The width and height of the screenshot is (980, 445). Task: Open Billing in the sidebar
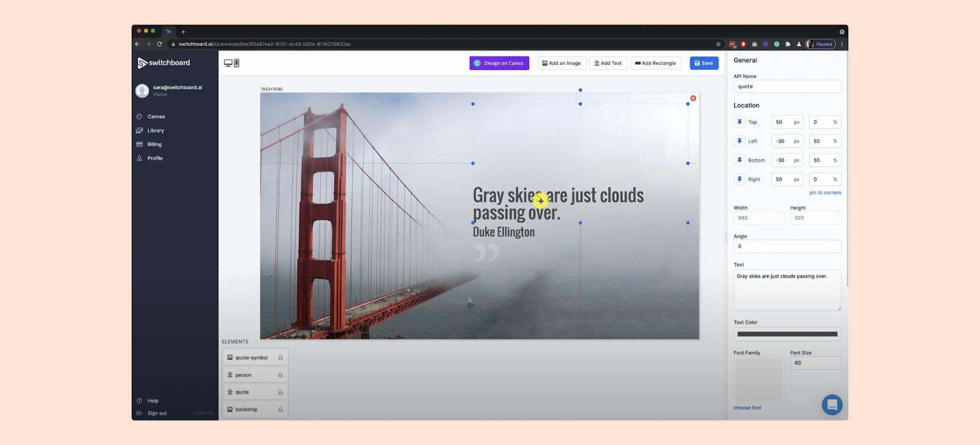pyautogui.click(x=154, y=144)
